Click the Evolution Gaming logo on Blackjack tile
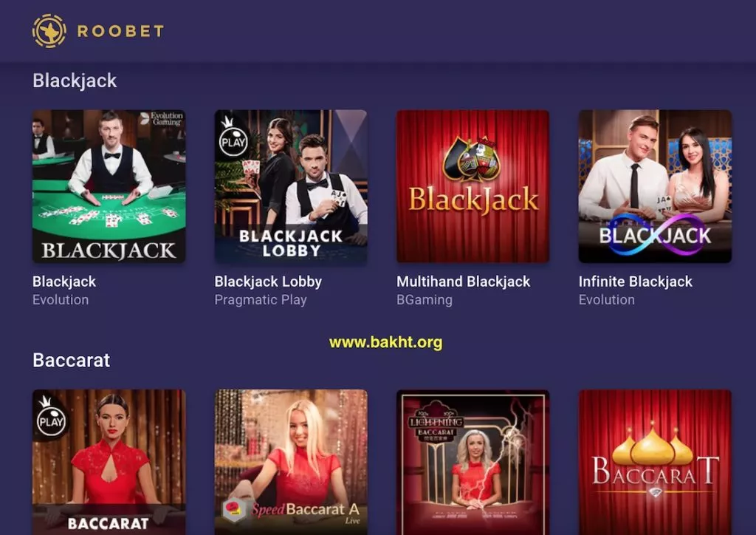The image size is (756, 535). coord(162,119)
